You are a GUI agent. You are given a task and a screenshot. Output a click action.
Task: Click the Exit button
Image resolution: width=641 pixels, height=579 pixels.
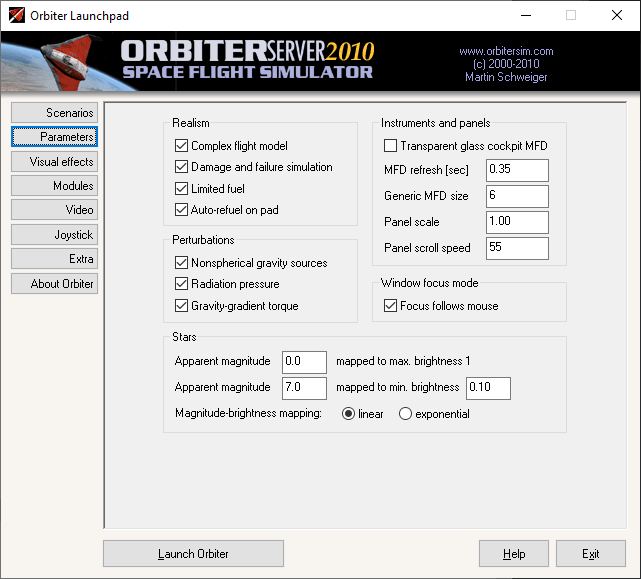tap(591, 554)
